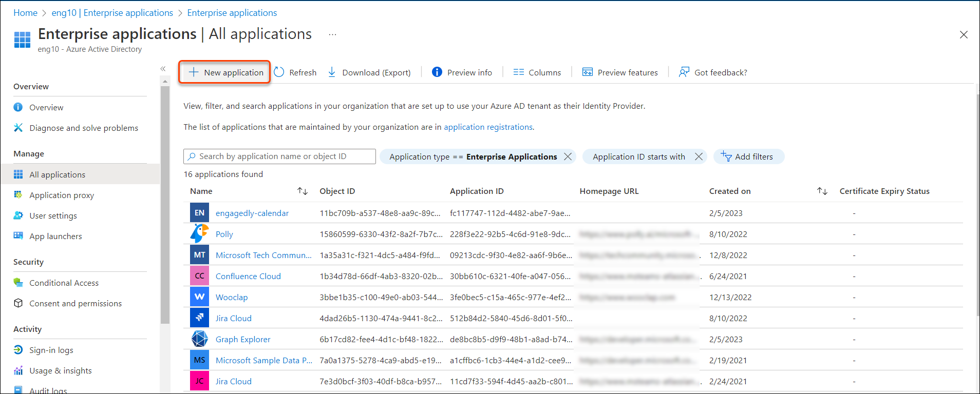Click the Consent and permissions cube icon
The image size is (980, 394).
pyautogui.click(x=18, y=303)
